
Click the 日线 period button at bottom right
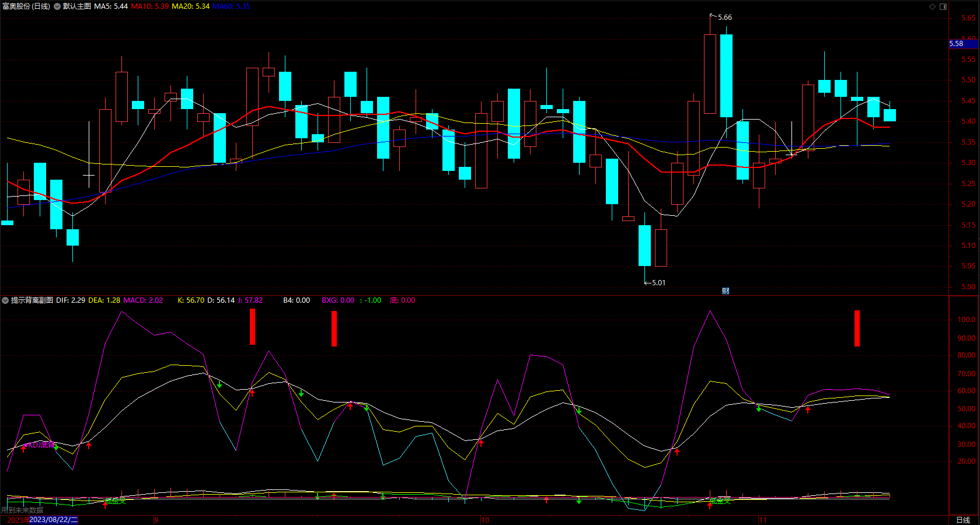coord(963,520)
